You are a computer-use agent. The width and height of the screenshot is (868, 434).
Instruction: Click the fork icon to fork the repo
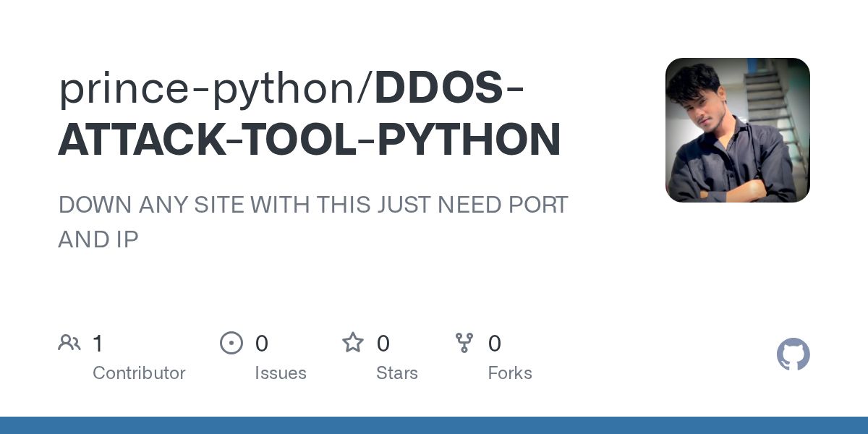pos(464,343)
